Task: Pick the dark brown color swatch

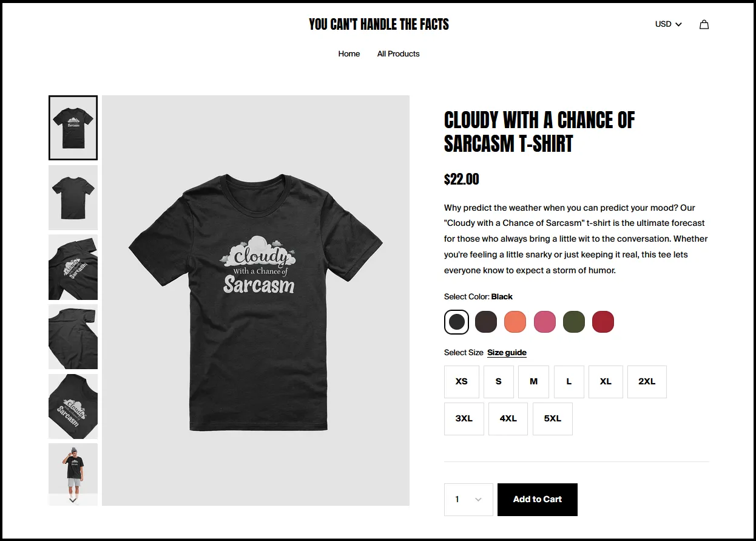Action: (x=486, y=322)
